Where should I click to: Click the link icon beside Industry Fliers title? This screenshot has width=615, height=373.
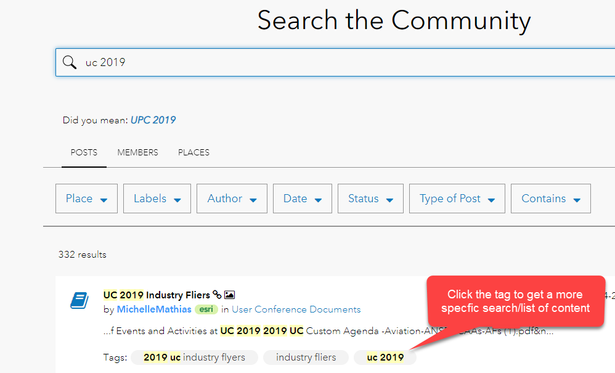pyautogui.click(x=217, y=294)
